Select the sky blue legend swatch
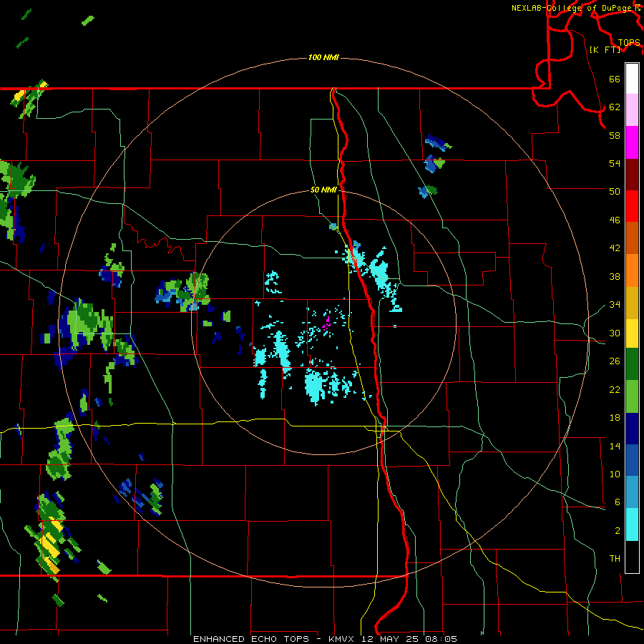This screenshot has width=644, height=644. pyautogui.click(x=632, y=492)
